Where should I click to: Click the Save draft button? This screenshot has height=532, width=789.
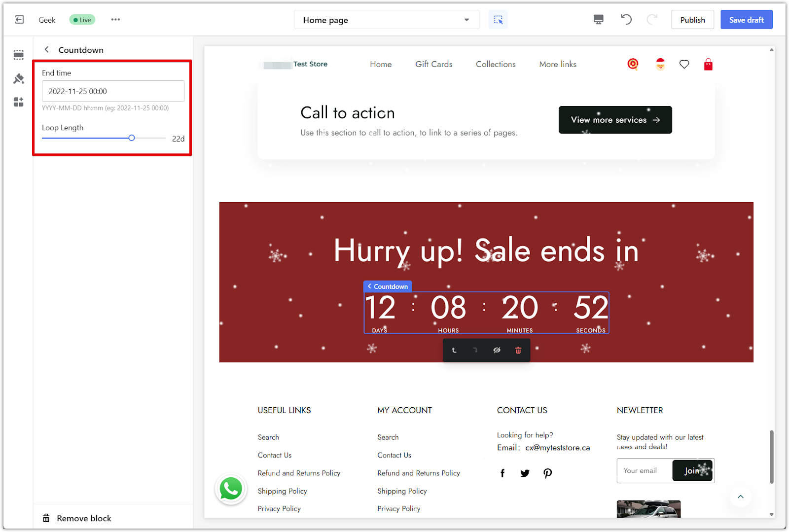(746, 20)
